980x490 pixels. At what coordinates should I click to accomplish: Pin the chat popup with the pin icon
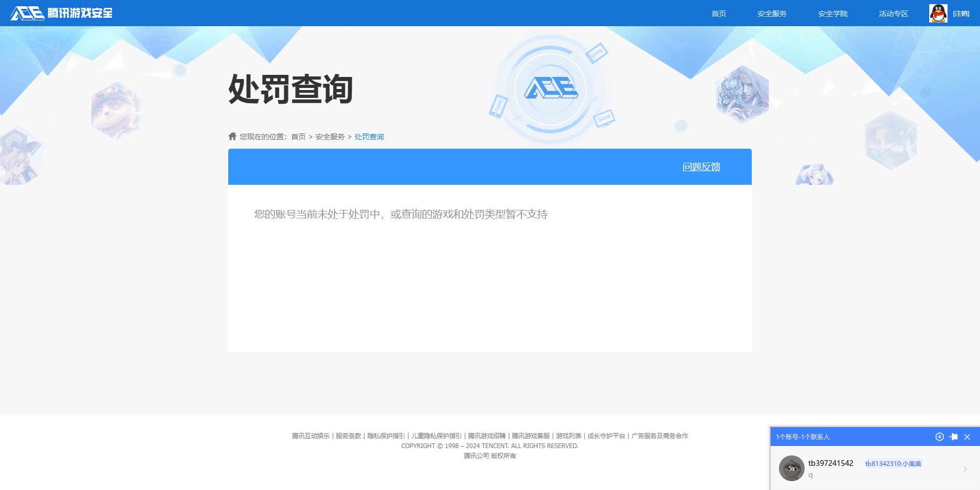[x=953, y=437]
